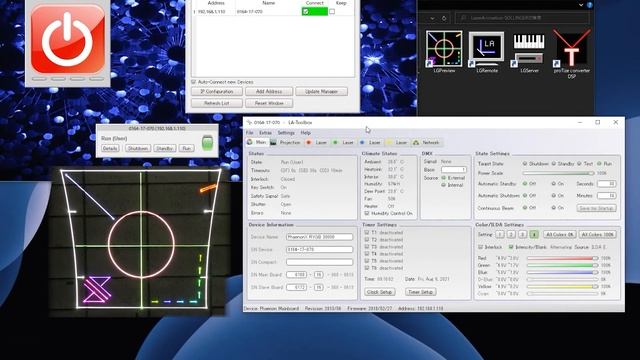The width and height of the screenshot is (640, 360).
Task: Open the Update Manager
Action: 322,91
